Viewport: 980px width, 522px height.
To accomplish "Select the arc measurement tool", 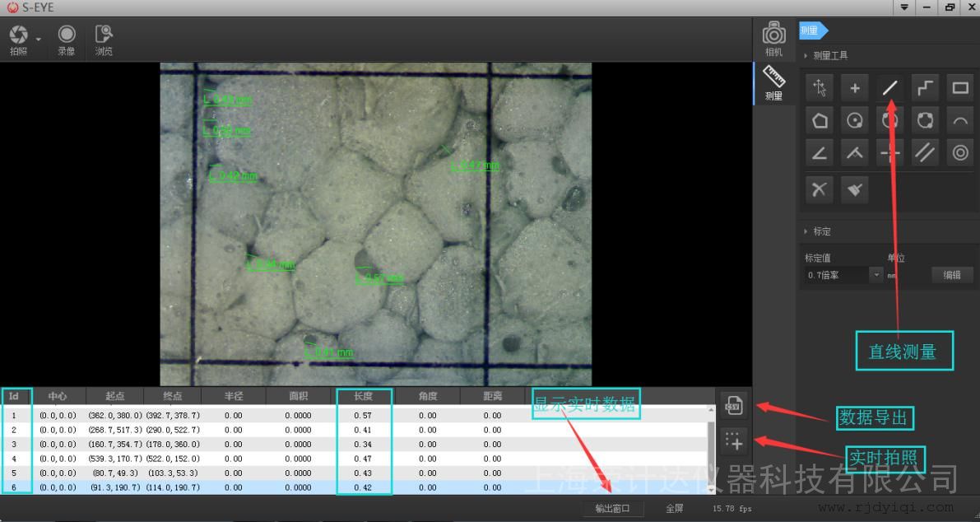I will point(959,121).
